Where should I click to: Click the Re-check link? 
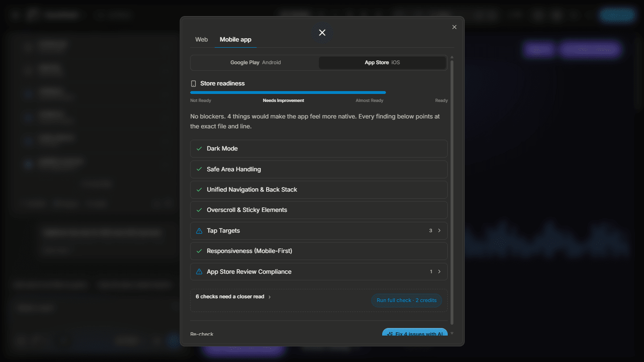(202, 334)
